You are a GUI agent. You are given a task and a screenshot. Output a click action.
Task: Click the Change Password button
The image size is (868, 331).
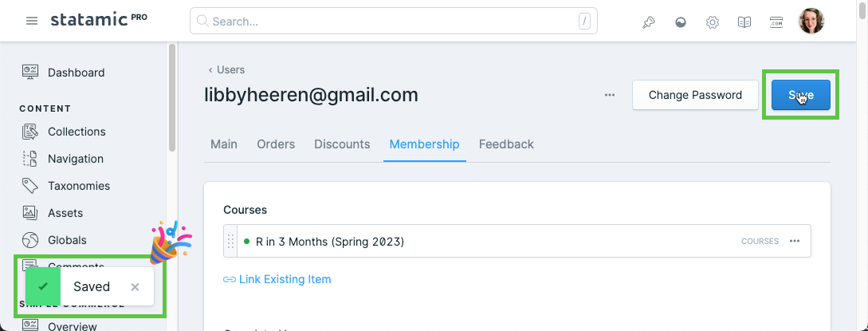point(695,95)
